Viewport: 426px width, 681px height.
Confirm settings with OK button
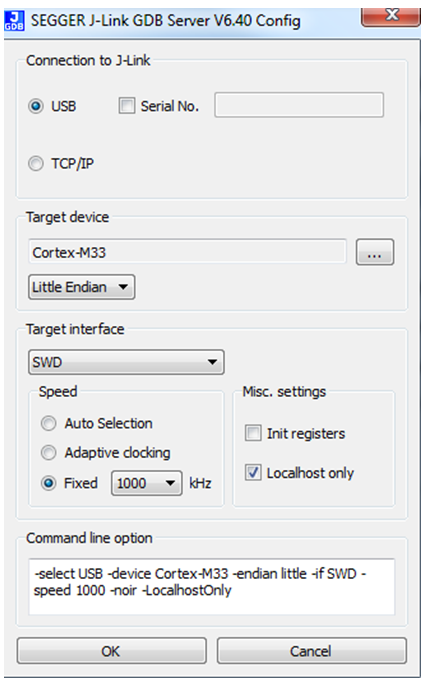pyautogui.click(x=112, y=651)
